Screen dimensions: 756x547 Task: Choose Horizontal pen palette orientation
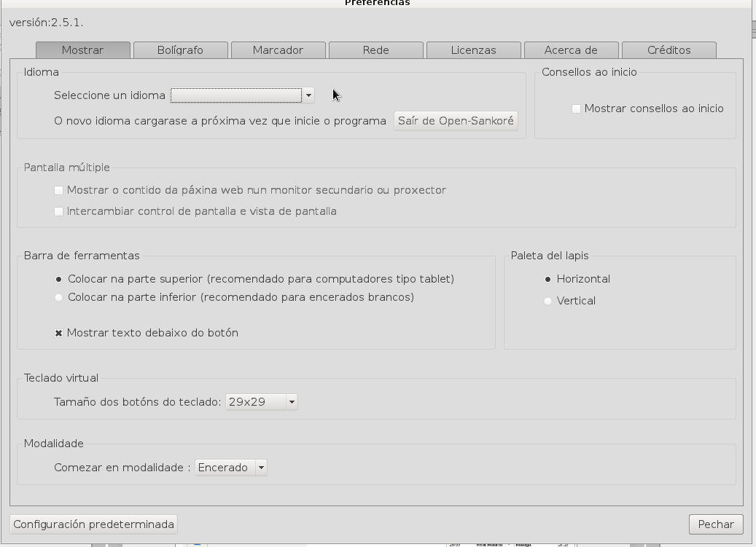pos(547,279)
